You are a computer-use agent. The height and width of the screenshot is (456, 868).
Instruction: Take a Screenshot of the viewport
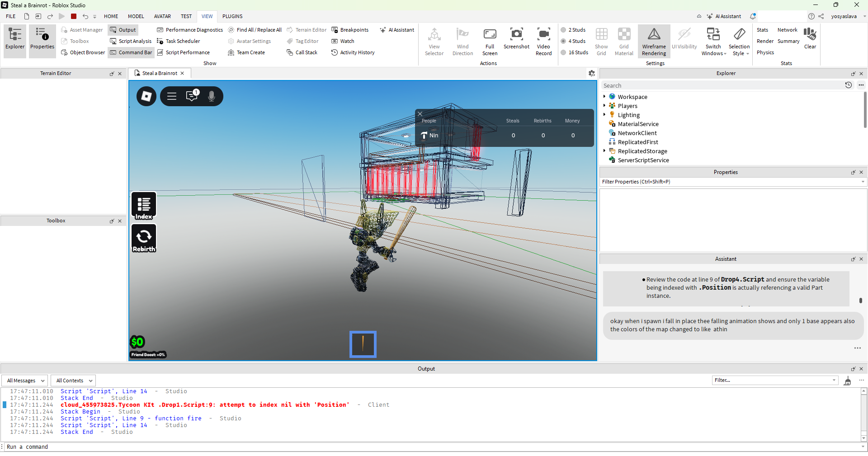[516, 38]
